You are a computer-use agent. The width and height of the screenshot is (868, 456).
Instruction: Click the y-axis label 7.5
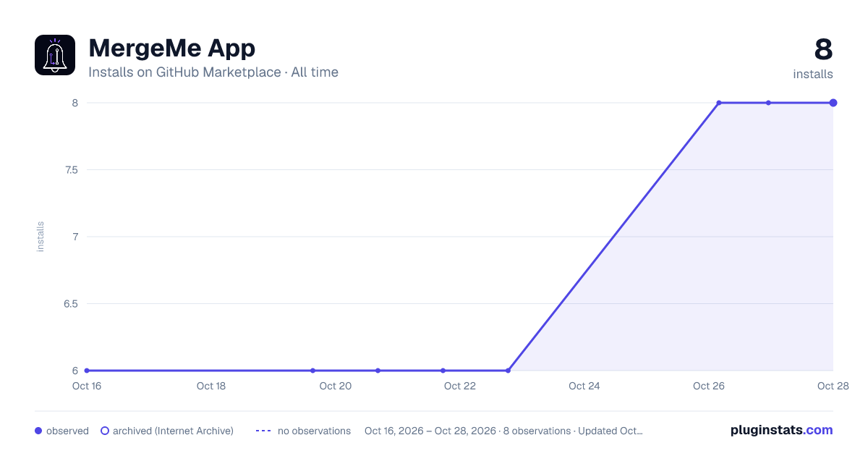(70, 170)
